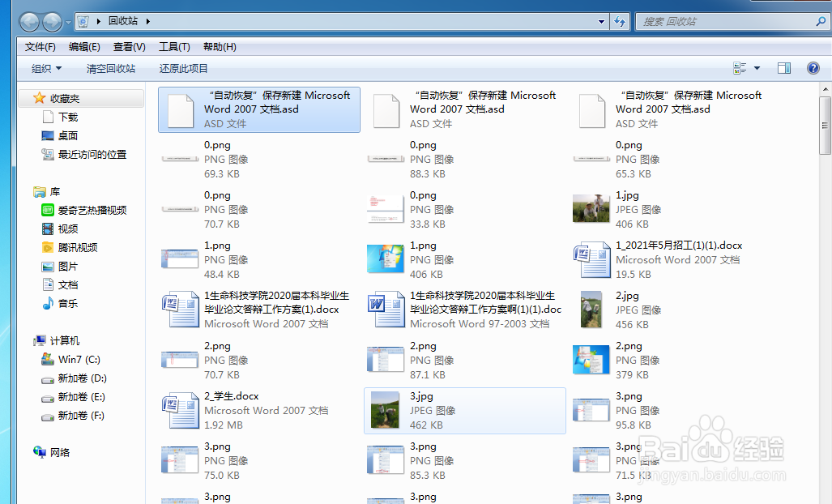The height and width of the screenshot is (504, 832).
Task: Select 2.png thumbnail sized 379 KB
Action: pos(591,360)
